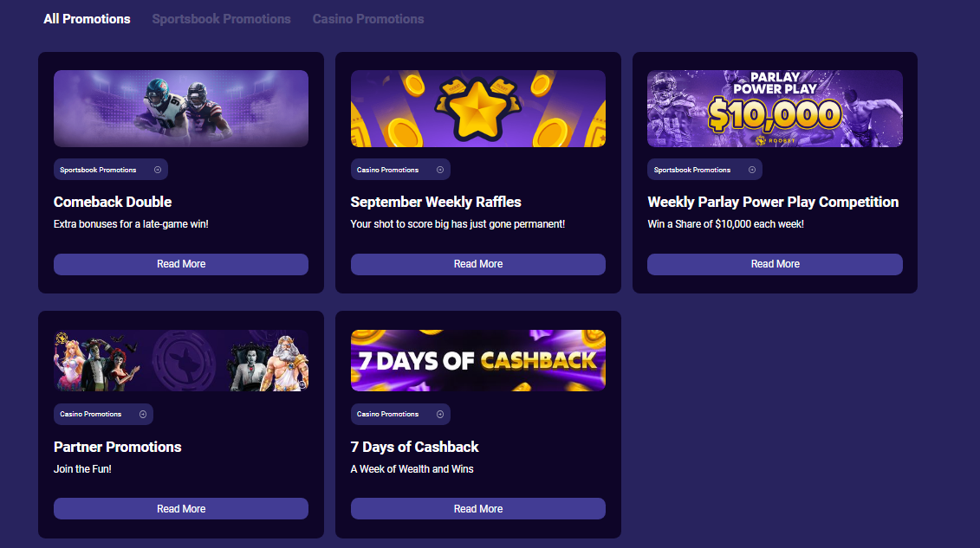Screen dimensions: 980x548
Task: Click the Weekly Parlay Power Play Competition title
Action: [773, 202]
